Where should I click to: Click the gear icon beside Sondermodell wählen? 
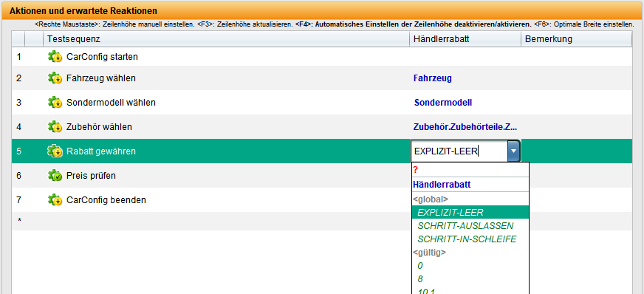pos(55,102)
